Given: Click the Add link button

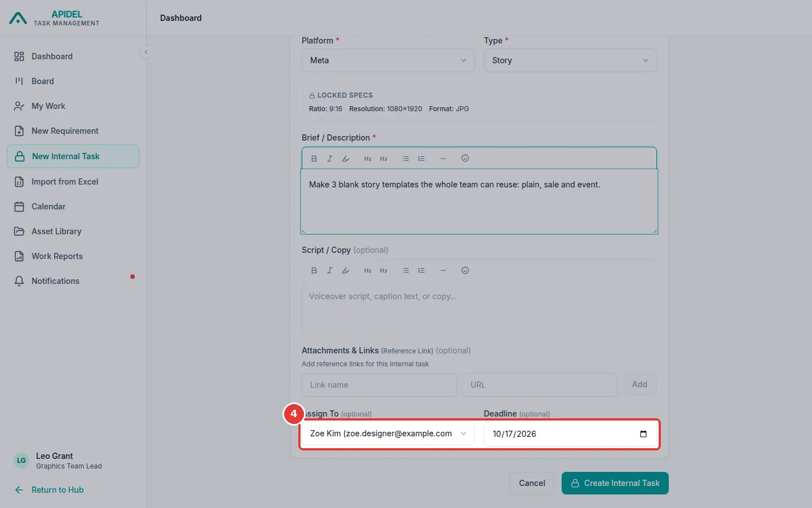Looking at the screenshot, I should pos(639,385).
